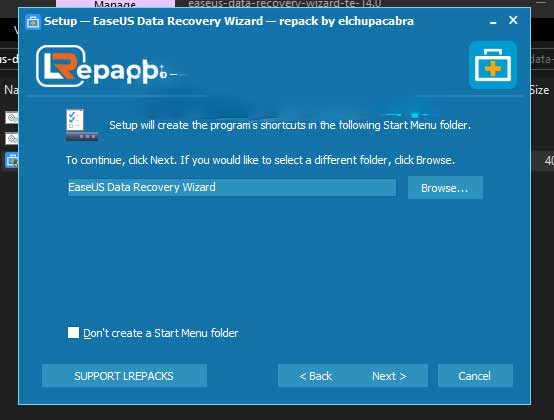Cancel the EaseUS setup wizard
The width and height of the screenshot is (554, 420).
point(475,376)
